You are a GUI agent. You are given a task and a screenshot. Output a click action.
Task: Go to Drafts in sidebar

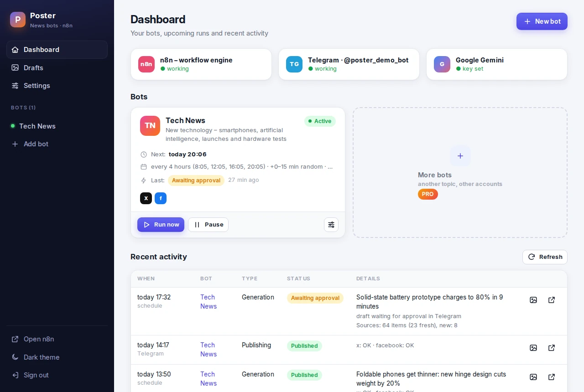point(57,67)
